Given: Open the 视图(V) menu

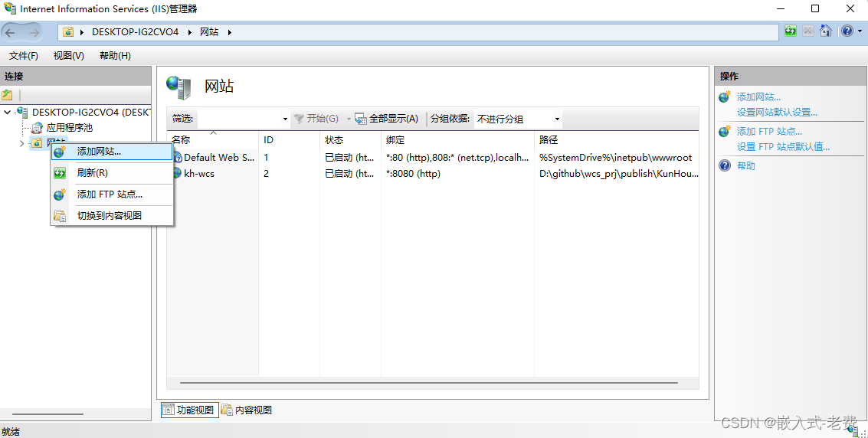Looking at the screenshot, I should pyautogui.click(x=69, y=56).
